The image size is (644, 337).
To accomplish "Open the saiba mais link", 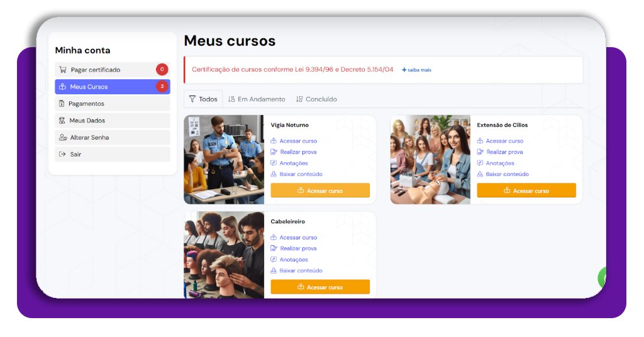I will 417,70.
